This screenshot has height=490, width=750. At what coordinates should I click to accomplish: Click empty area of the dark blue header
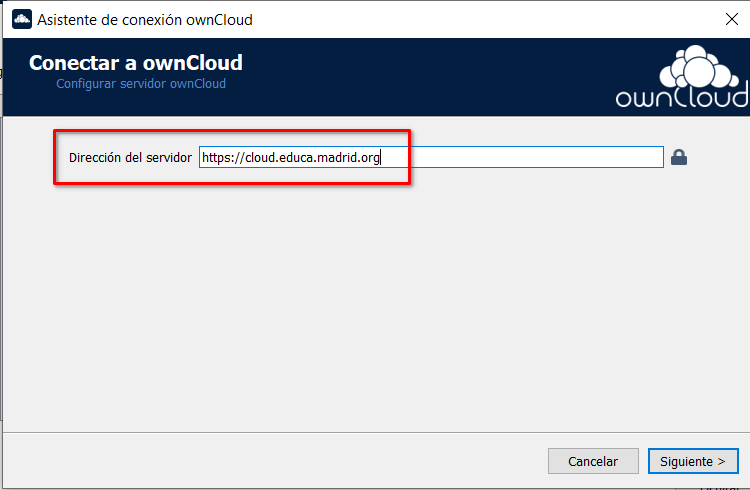[x=420, y=75]
